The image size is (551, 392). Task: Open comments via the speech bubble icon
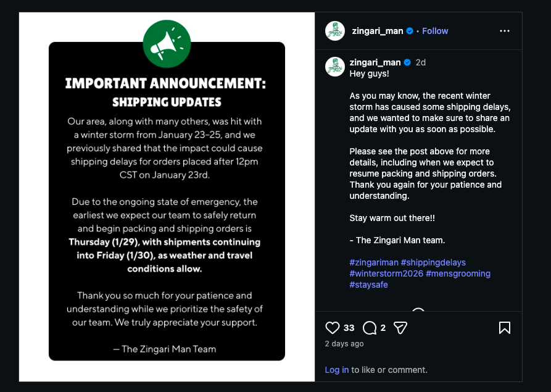(370, 328)
